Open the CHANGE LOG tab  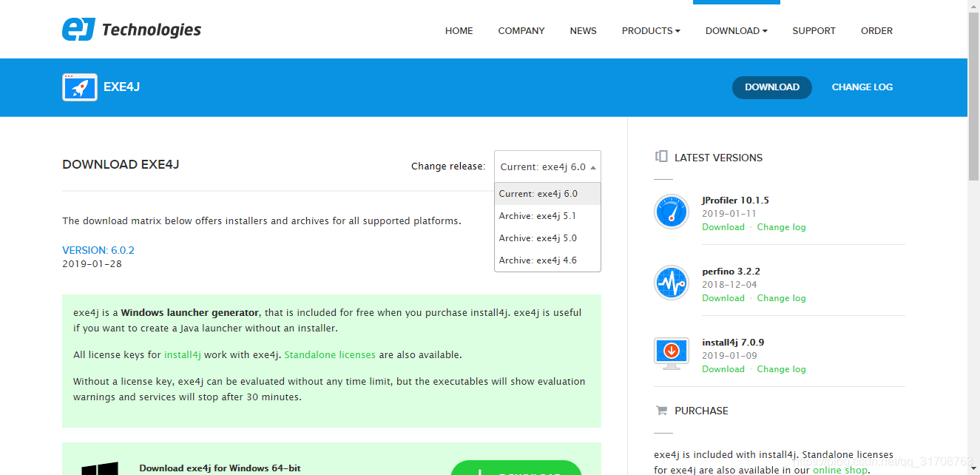point(862,87)
